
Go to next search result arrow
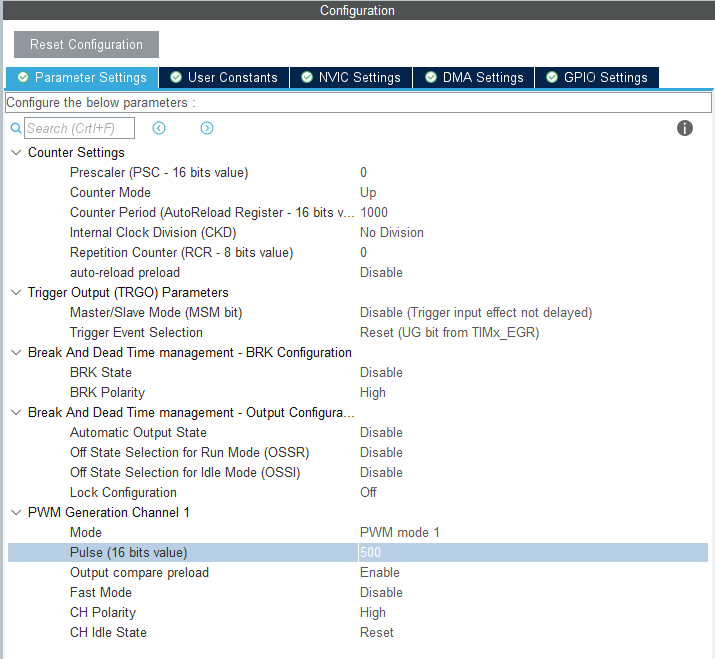pos(207,128)
